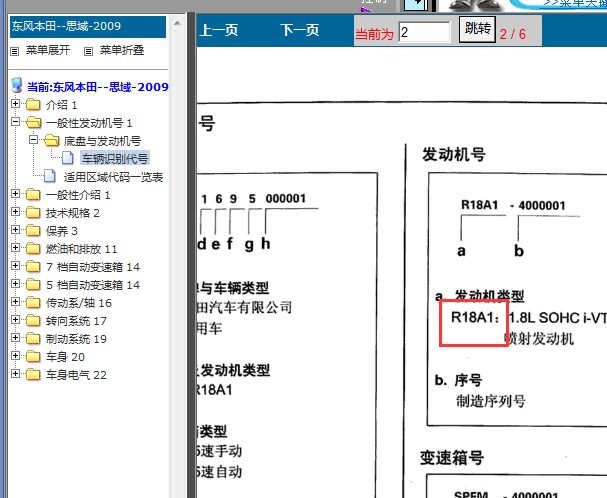Click the 菜单展开 list icon
The width and height of the screenshot is (607, 498).
tap(15, 51)
